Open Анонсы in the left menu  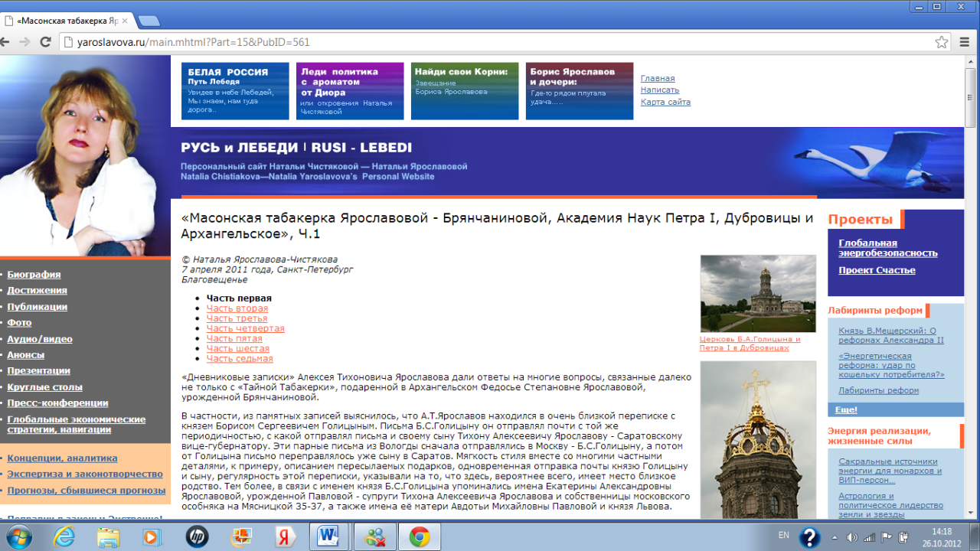click(25, 354)
